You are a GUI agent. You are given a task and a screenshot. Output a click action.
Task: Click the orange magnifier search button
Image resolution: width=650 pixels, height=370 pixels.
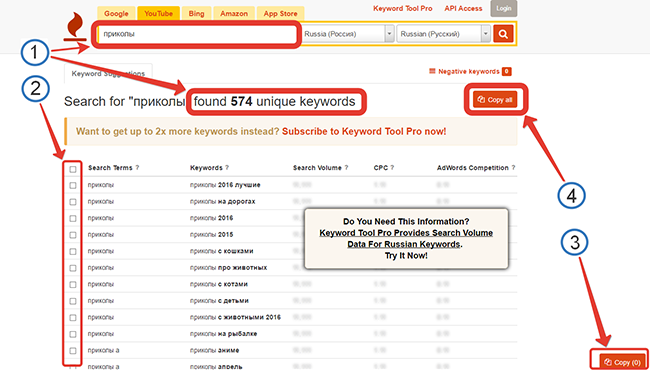(x=503, y=34)
